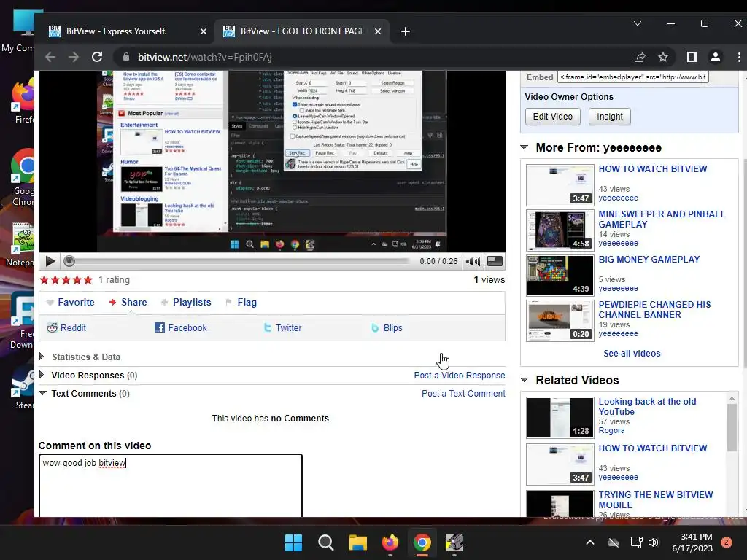Share the video on Reddit
The height and width of the screenshot is (560, 747).
coord(66,327)
